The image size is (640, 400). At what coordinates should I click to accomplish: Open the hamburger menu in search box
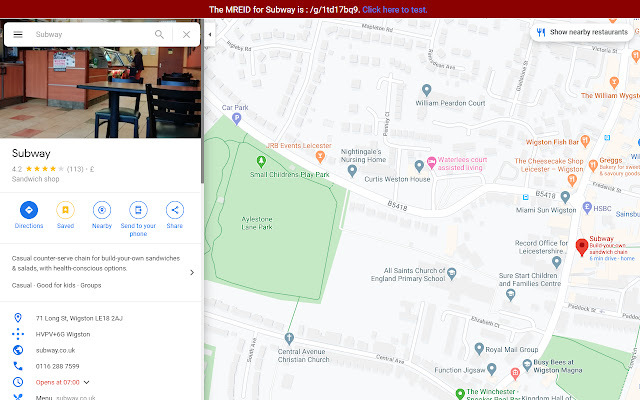point(18,34)
